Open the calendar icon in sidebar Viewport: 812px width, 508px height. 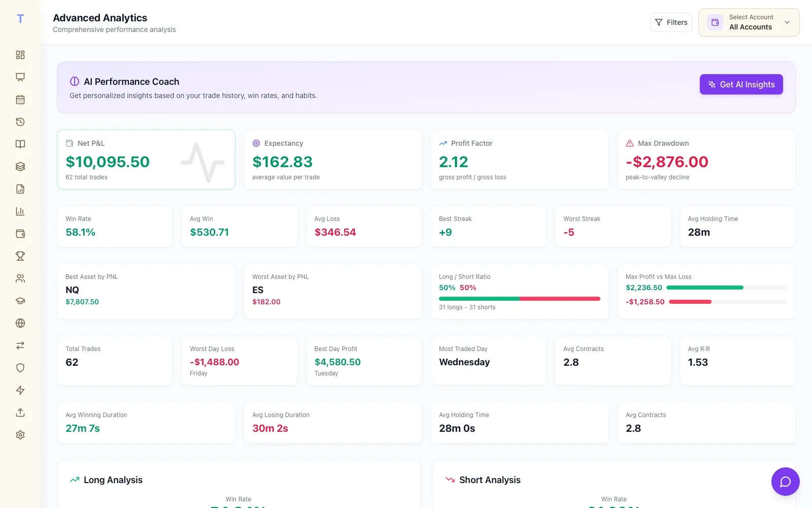[x=20, y=100]
